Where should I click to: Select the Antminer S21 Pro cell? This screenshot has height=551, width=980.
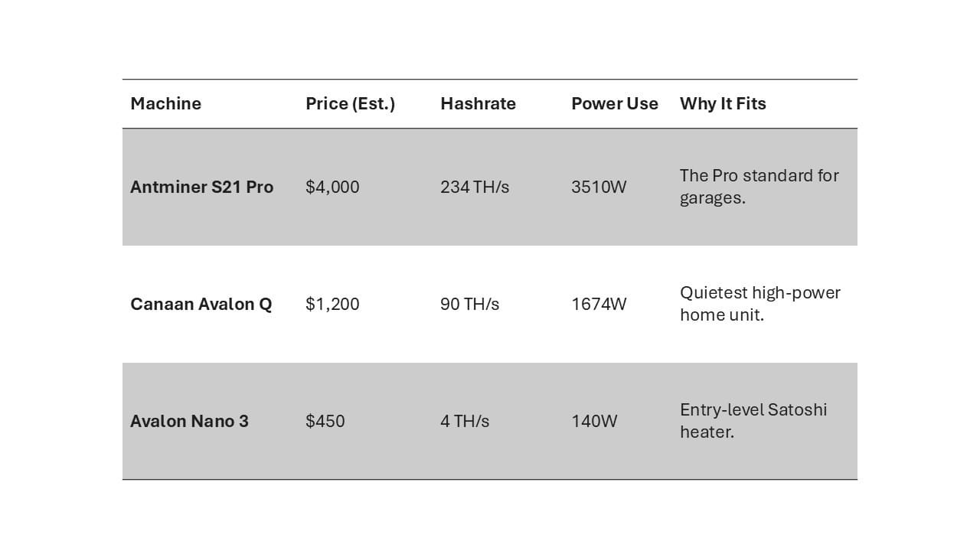point(201,187)
